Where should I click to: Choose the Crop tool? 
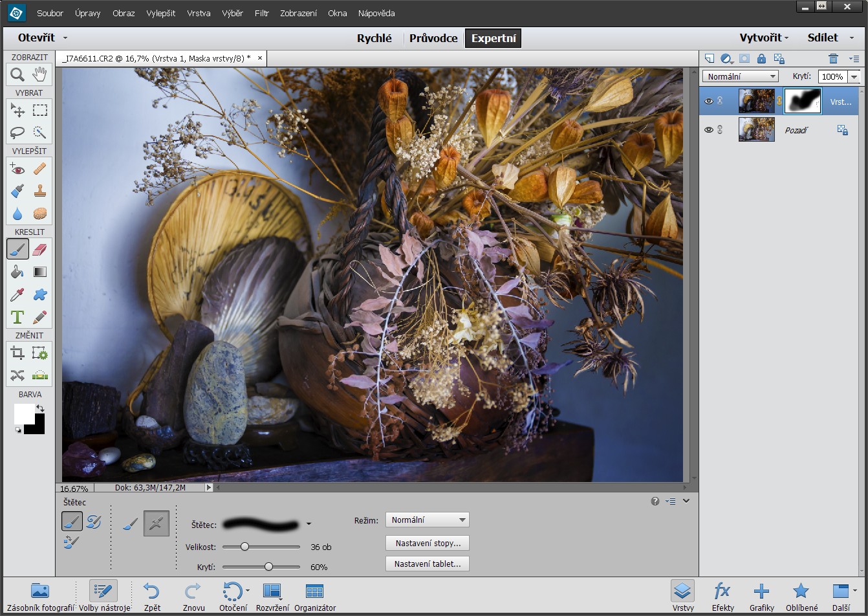[17, 353]
